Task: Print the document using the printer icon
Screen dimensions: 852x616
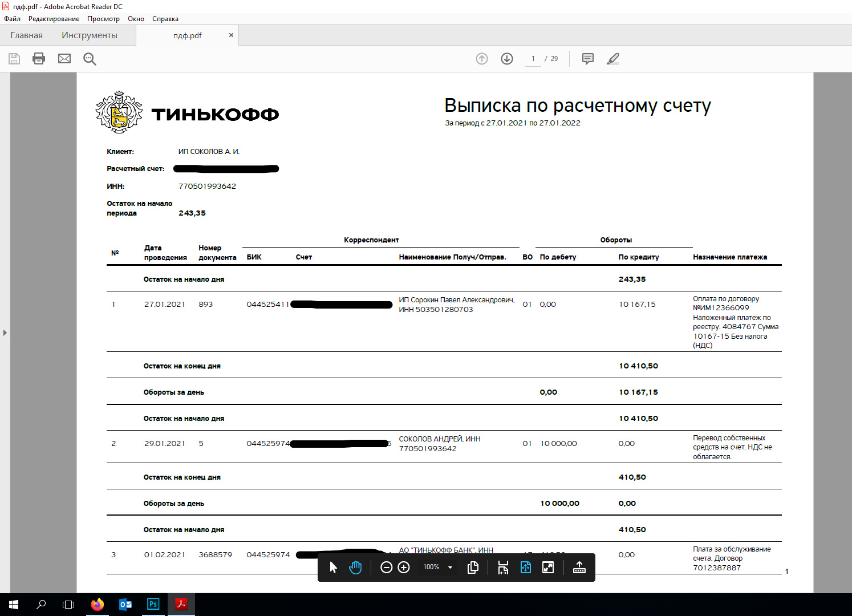Action: [39, 59]
